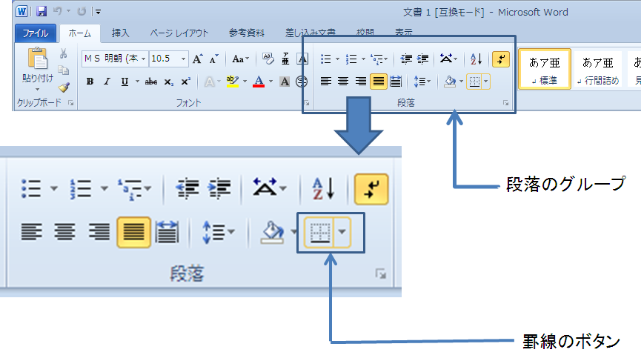644x361 pixels.
Task: Open the Aa Change Case dropdown
Action: pyautogui.click(x=240, y=59)
